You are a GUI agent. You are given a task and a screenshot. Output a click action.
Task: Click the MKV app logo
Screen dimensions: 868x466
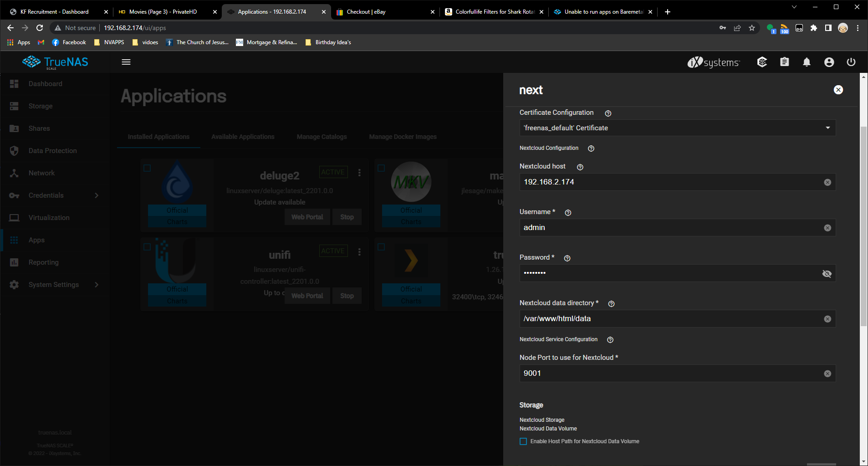pos(411,182)
